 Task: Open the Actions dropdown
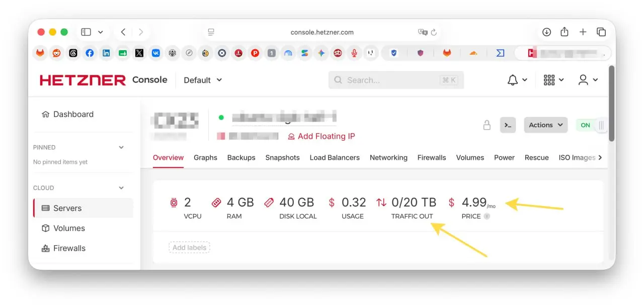(x=546, y=125)
